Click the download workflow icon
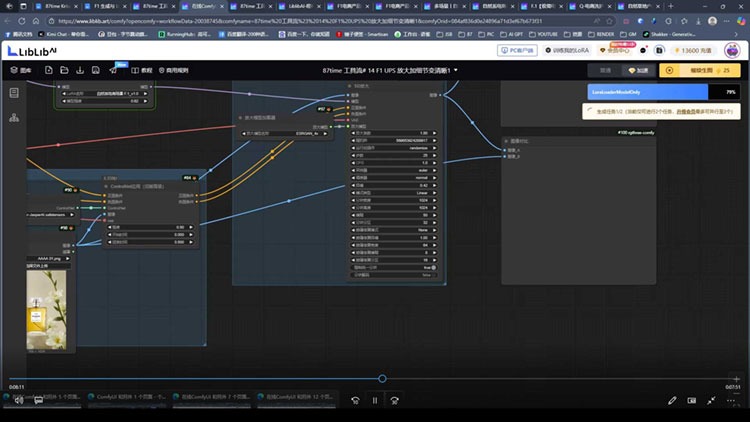This screenshot has height=422, width=750. pos(82,71)
